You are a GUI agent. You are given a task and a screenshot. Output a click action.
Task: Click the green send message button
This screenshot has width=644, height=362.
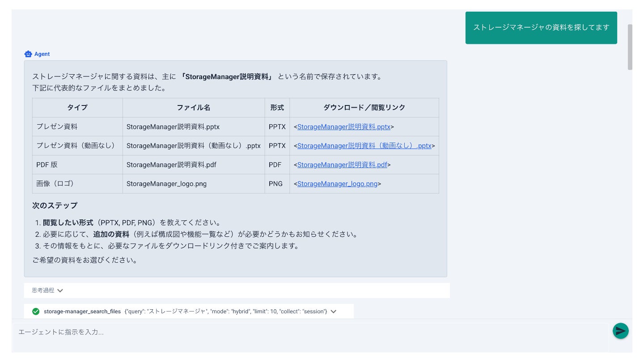tap(620, 331)
